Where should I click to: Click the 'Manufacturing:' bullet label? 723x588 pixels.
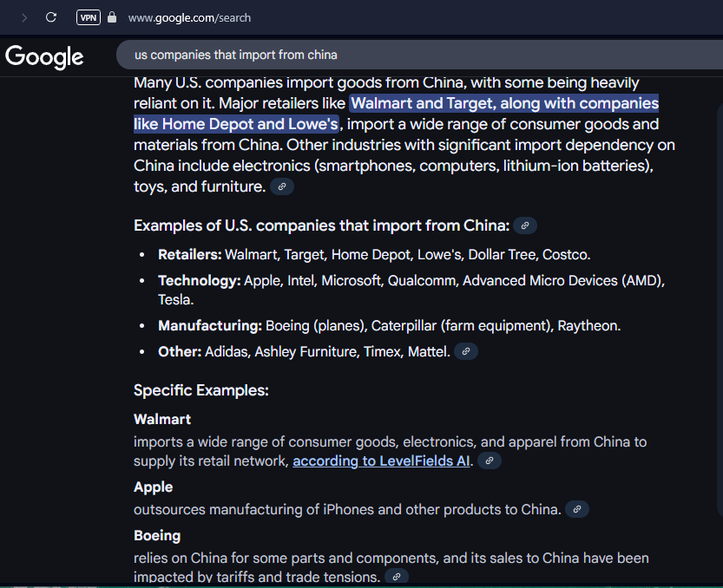click(210, 326)
